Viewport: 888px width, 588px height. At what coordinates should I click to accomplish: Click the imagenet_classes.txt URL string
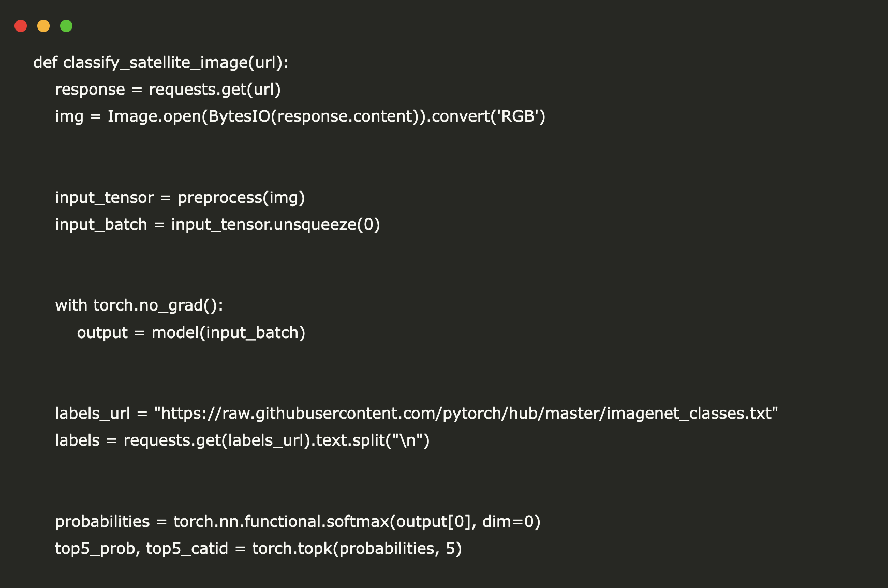tap(466, 414)
